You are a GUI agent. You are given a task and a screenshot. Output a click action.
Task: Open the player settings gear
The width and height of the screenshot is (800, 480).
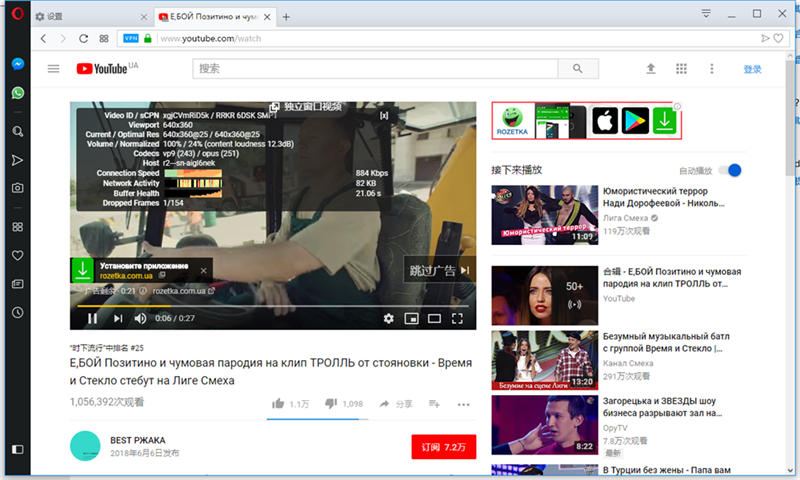(389, 318)
